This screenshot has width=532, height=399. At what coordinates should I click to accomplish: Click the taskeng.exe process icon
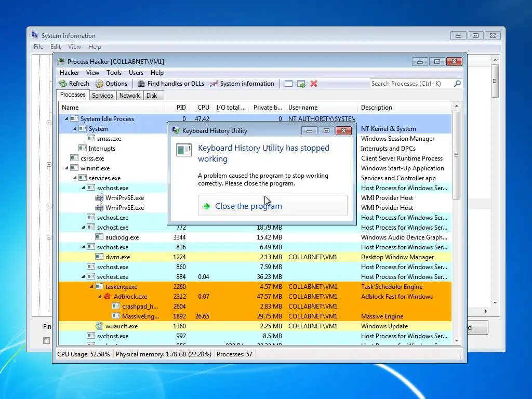(x=99, y=286)
